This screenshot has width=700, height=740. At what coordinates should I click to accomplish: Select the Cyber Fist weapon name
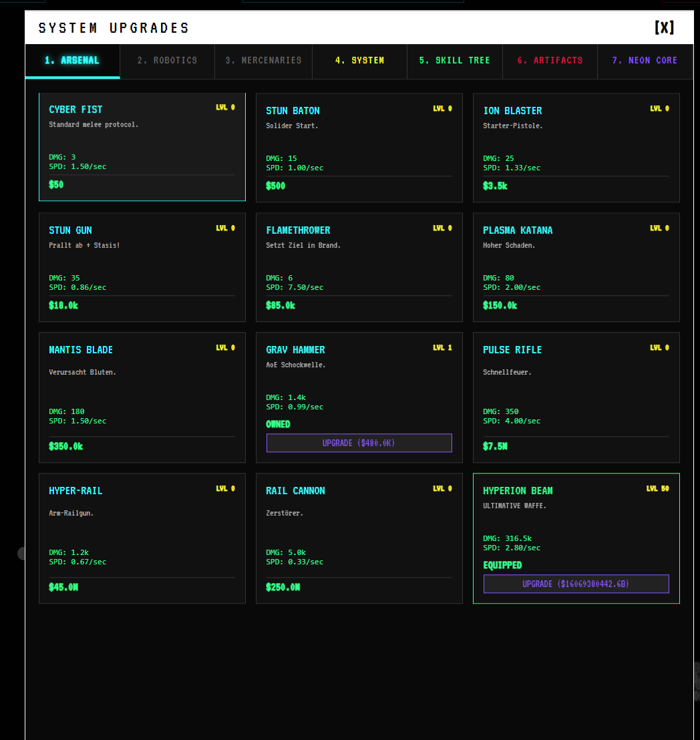pos(75,110)
